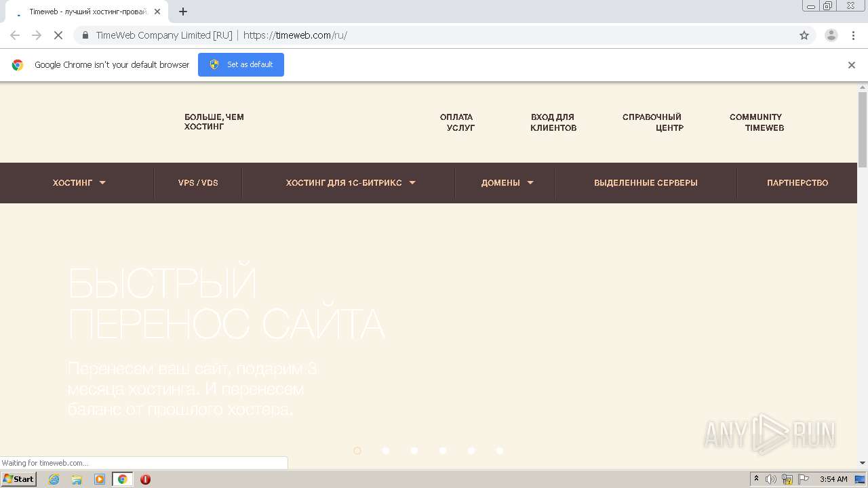Click the Action Center flag icon
Image resolution: width=868 pixels, height=488 pixels.
[x=804, y=479]
